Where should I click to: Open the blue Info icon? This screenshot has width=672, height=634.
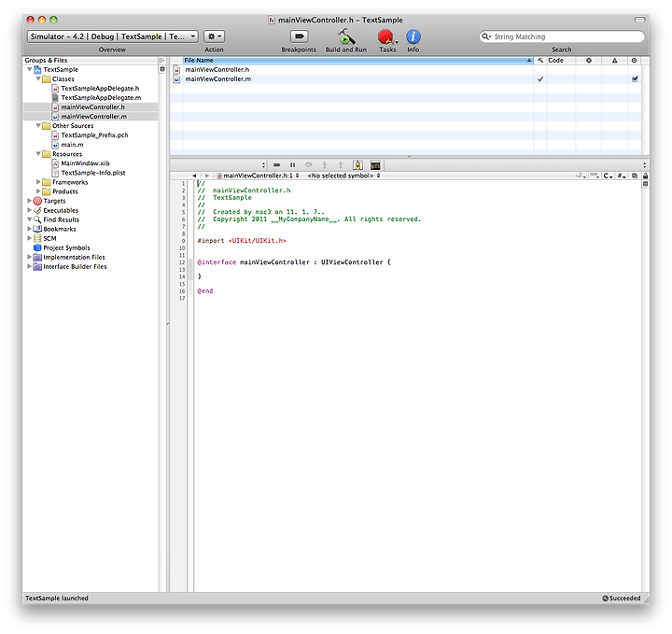[x=413, y=36]
